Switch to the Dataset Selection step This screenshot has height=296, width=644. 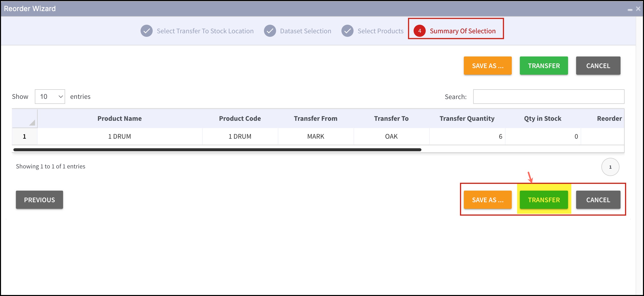305,31
